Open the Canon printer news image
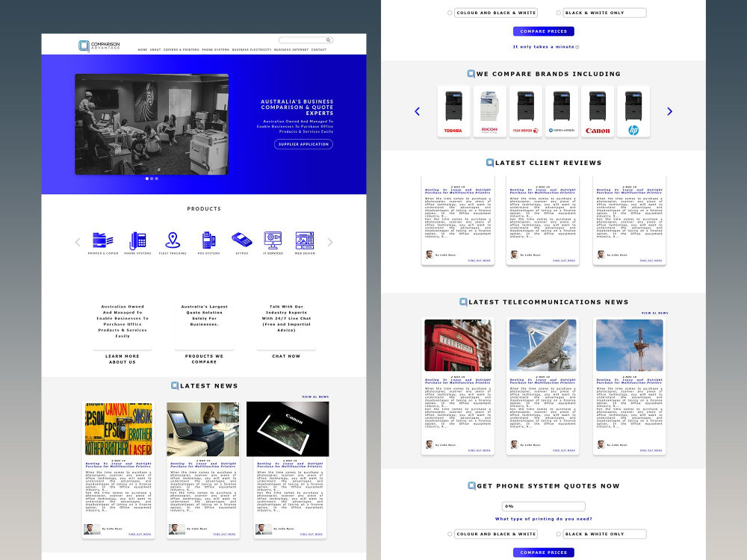Image resolution: width=747 pixels, height=560 pixels. tap(288, 429)
